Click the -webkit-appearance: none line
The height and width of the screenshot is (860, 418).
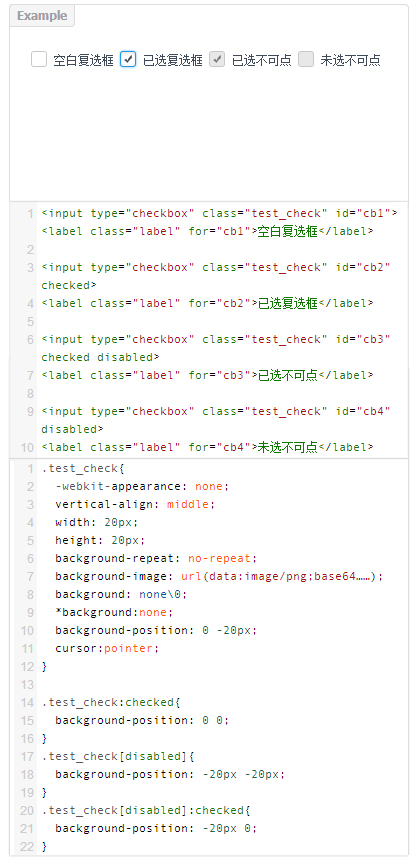coord(142,486)
